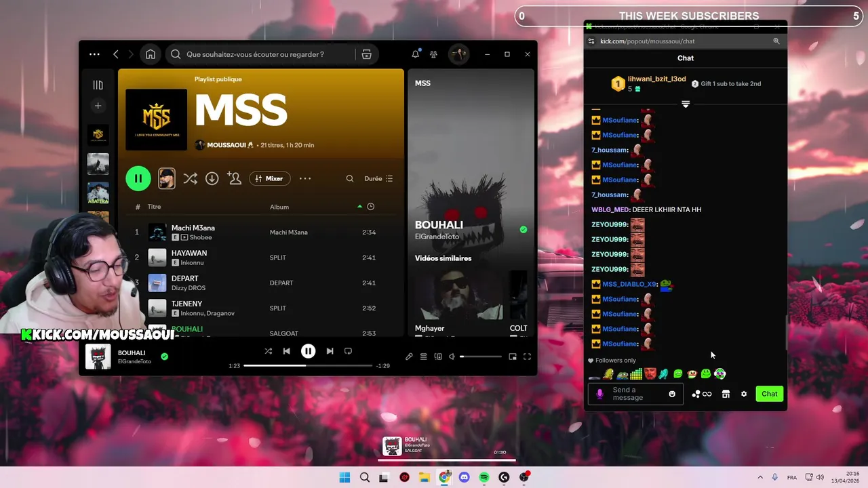Open the Browse icon in search bar
The height and width of the screenshot is (488, 868).
pyautogui.click(x=366, y=54)
